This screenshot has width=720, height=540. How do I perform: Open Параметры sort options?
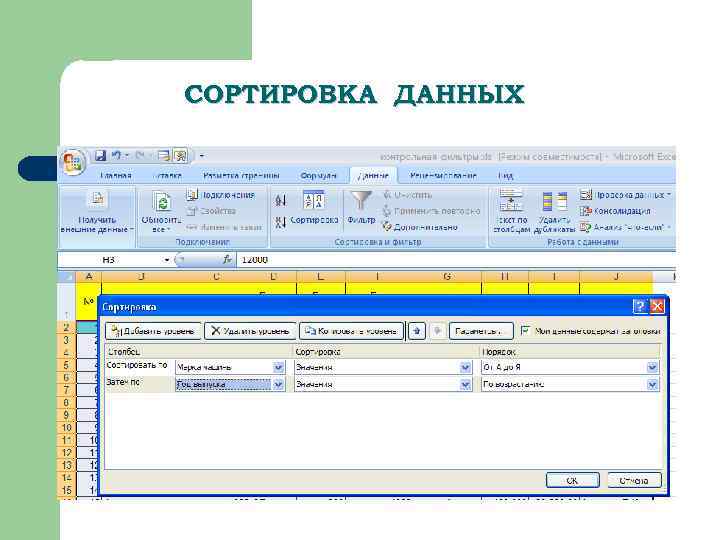tap(481, 331)
